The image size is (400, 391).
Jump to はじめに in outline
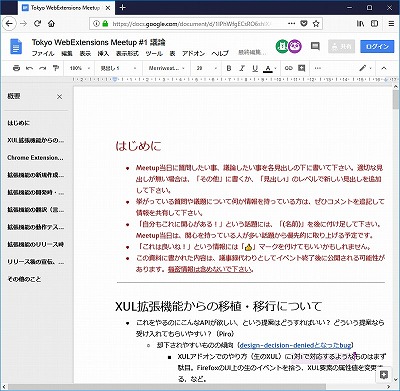(x=19, y=123)
